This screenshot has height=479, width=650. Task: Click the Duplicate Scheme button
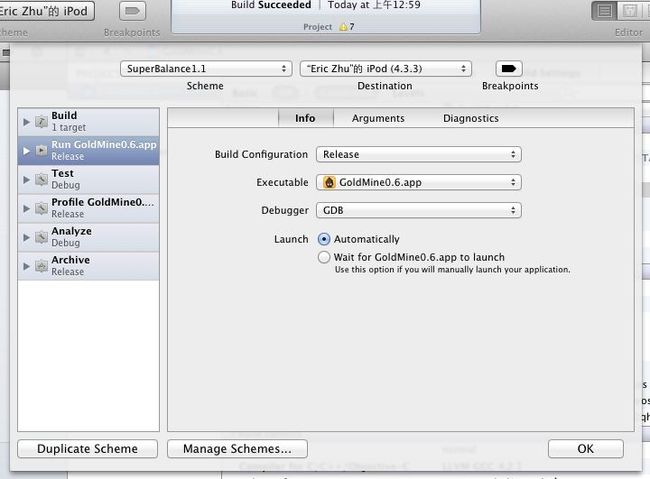87,449
